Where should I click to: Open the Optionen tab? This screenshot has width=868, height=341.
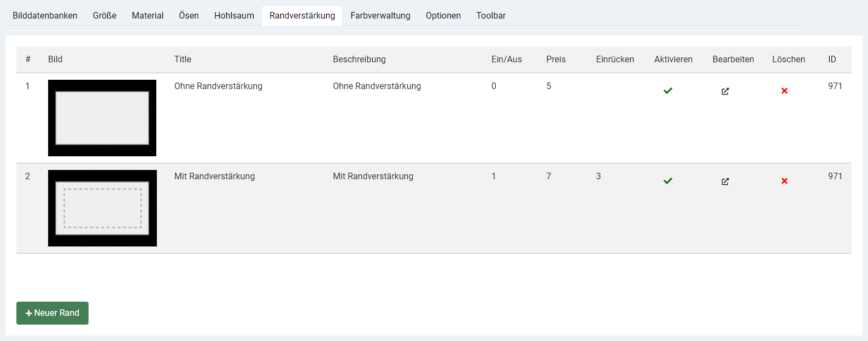pyautogui.click(x=443, y=16)
